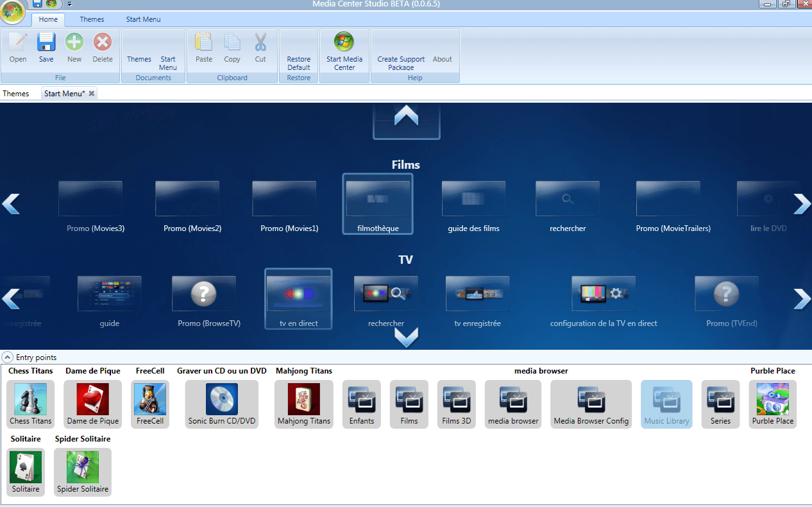Open the quick access toolbar dropdown
Screen dimensions: 812x507
[69, 4]
